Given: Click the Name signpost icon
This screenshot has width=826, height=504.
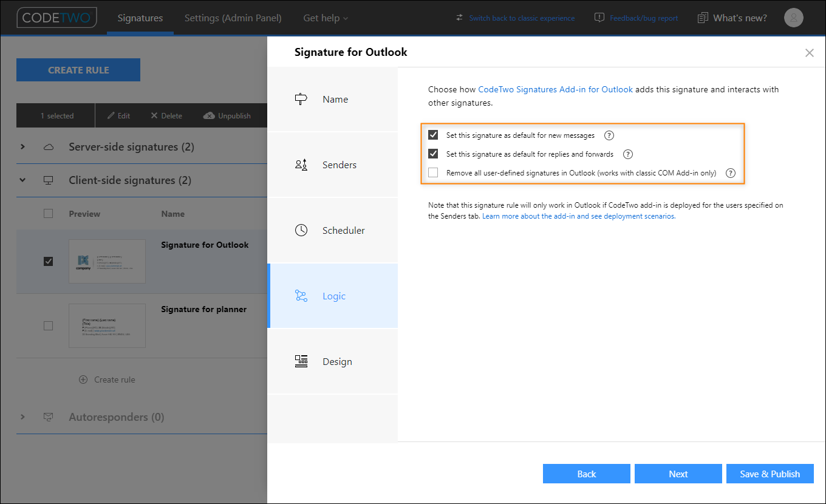Looking at the screenshot, I should [x=301, y=99].
